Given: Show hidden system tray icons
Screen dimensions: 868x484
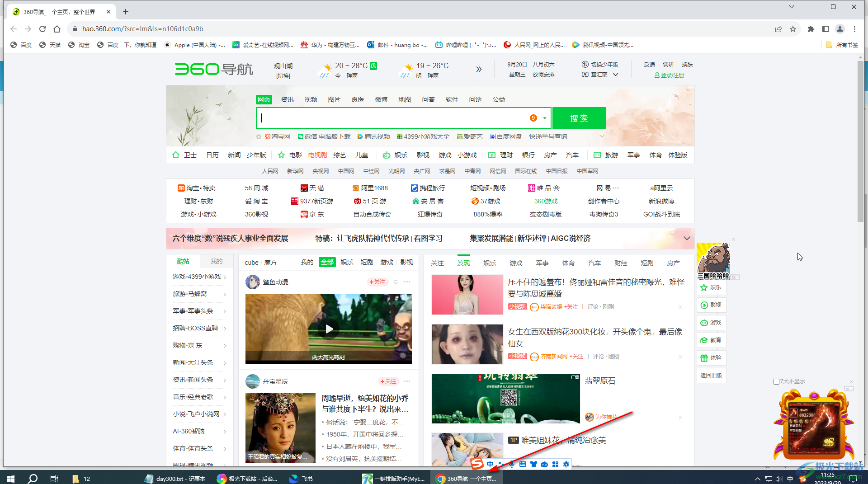Looking at the screenshot, I should (x=758, y=479).
